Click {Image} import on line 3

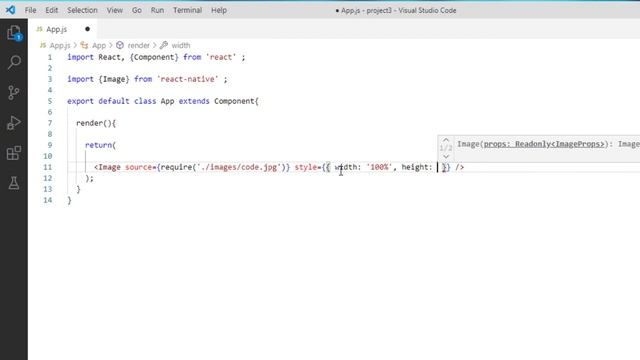(114, 79)
